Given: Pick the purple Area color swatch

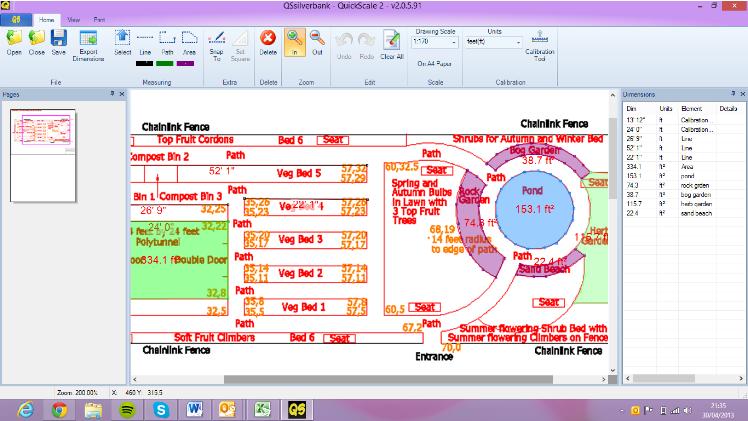Looking at the screenshot, I should (185, 63).
